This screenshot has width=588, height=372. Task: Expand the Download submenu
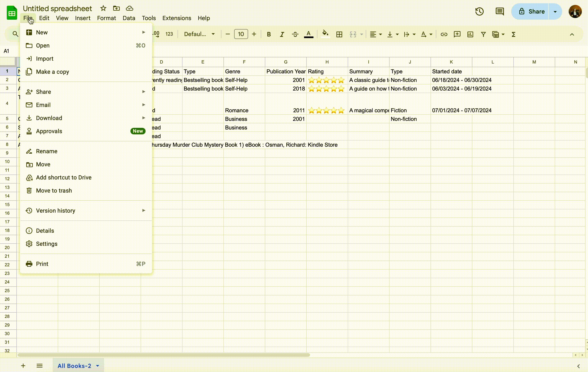click(x=86, y=118)
